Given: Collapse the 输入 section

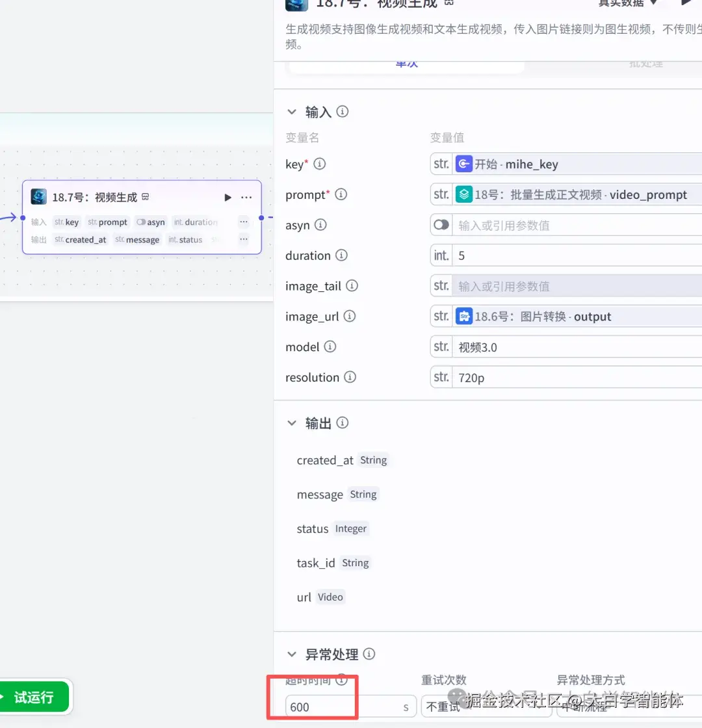Looking at the screenshot, I should click(291, 111).
